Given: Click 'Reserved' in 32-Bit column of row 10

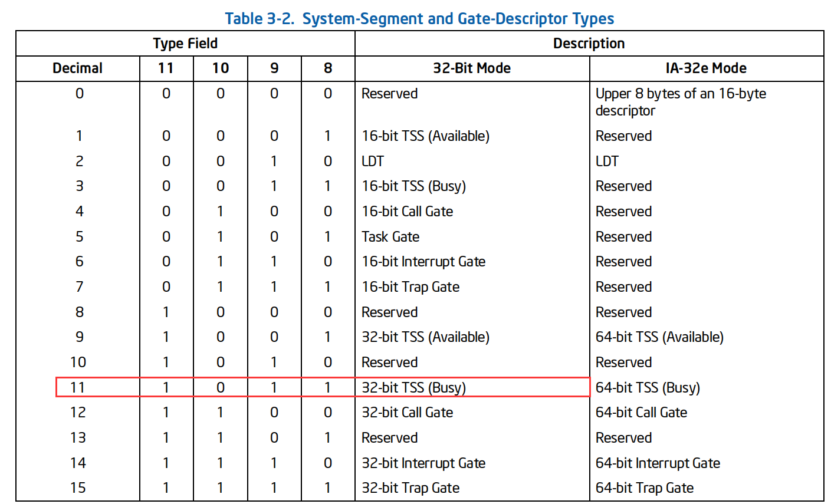Looking at the screenshot, I should coord(389,363).
